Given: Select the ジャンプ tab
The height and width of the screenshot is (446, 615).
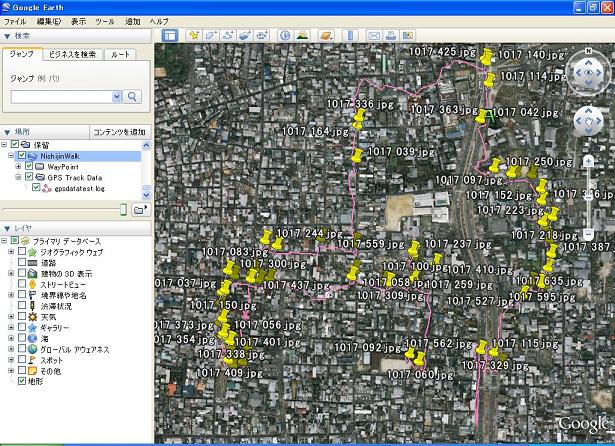Looking at the screenshot, I should [22, 54].
